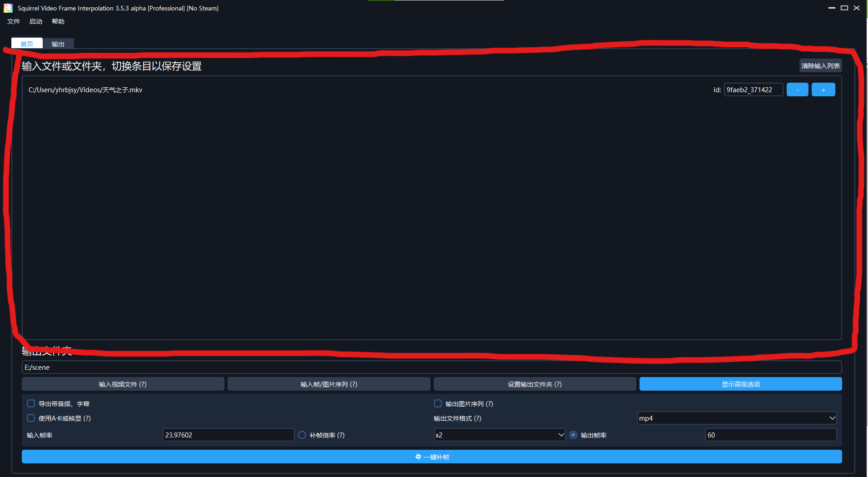Viewport: 868px width, 477px height.
Task: Open the x2 interpolation multiplier dropdown
Action: (499, 435)
